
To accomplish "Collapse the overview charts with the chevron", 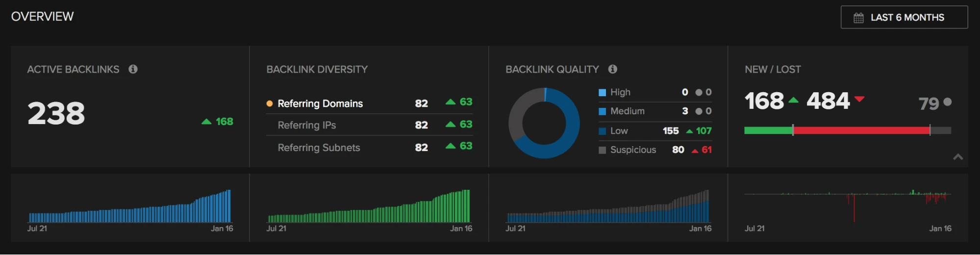I will (x=957, y=157).
